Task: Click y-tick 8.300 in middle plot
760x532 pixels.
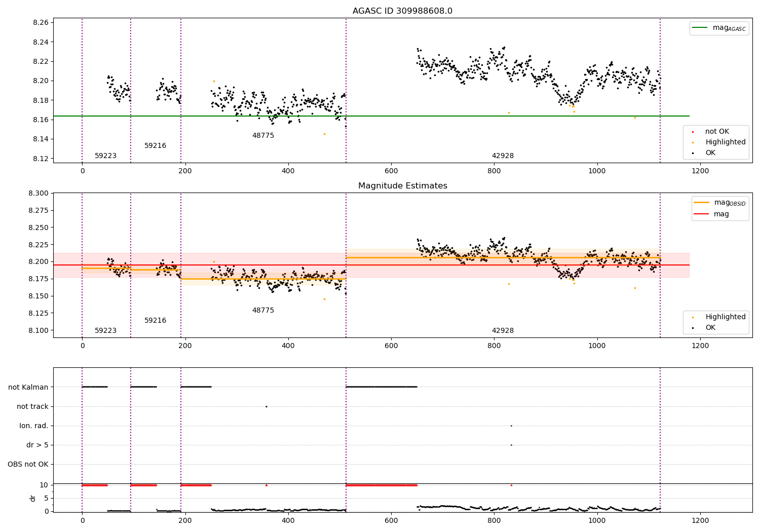Action: [38, 193]
